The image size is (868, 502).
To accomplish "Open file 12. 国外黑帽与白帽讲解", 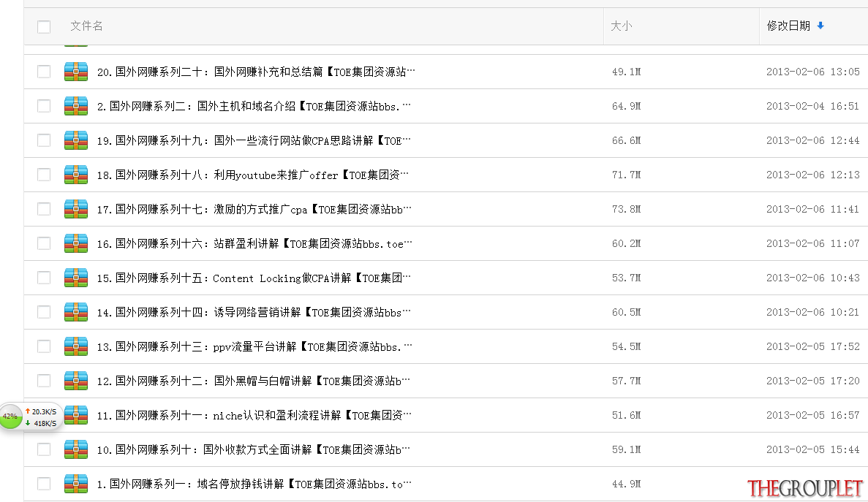I will pos(254,381).
